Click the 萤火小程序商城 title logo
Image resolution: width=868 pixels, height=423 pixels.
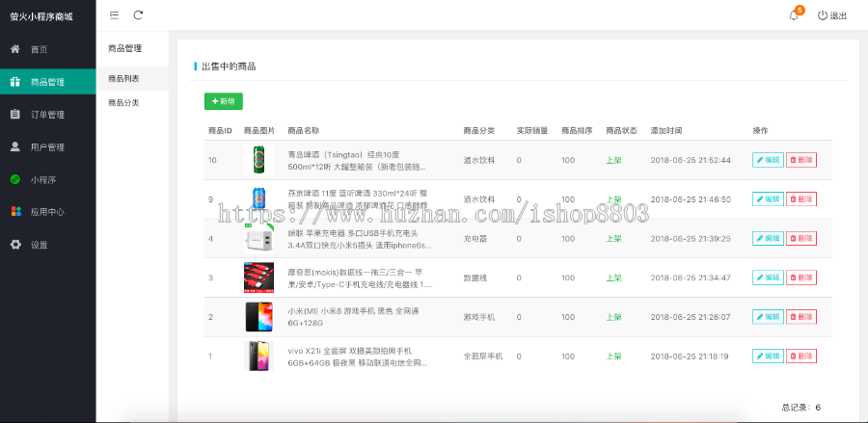point(41,16)
